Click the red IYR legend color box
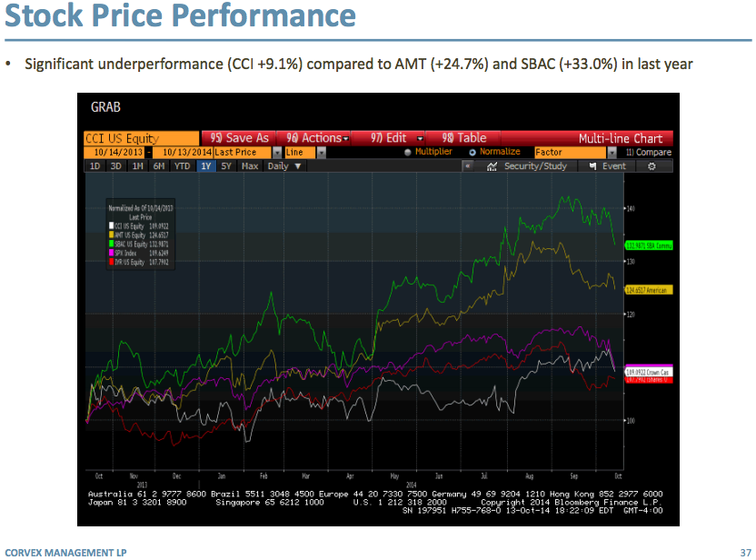Screen dimensions: 756x560 pyautogui.click(x=112, y=262)
